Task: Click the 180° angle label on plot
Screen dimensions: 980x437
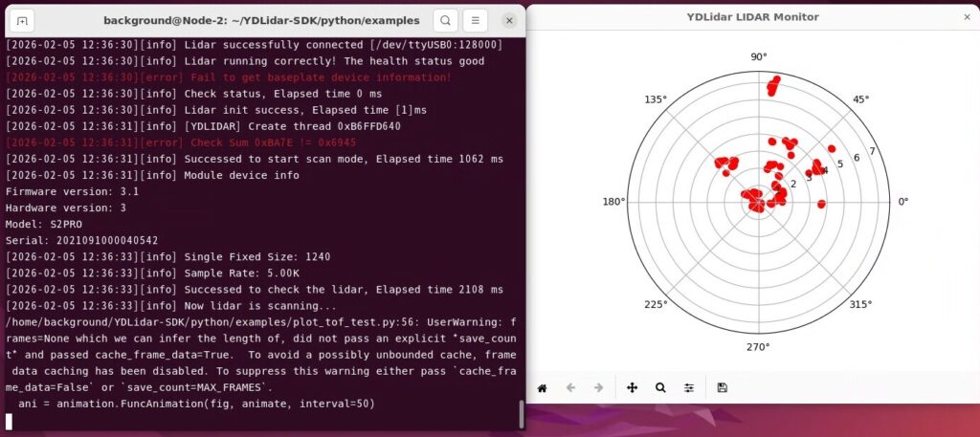Action: point(612,202)
